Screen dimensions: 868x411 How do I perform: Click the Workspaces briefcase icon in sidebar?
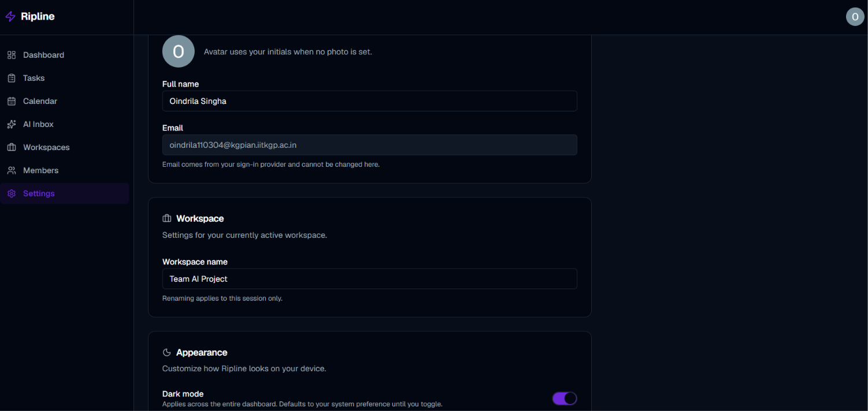click(12, 147)
